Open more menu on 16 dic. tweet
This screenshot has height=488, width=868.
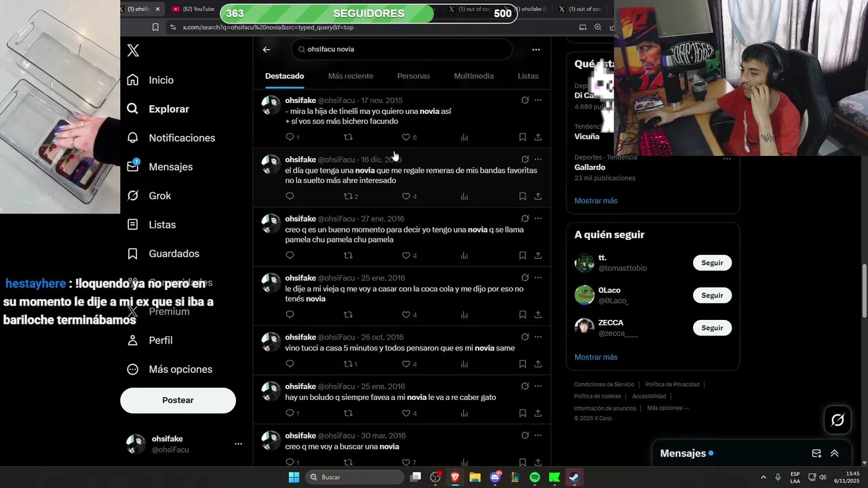click(538, 159)
